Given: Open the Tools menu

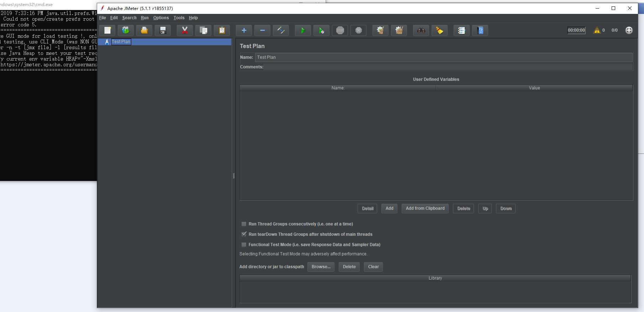Looking at the screenshot, I should [179, 18].
